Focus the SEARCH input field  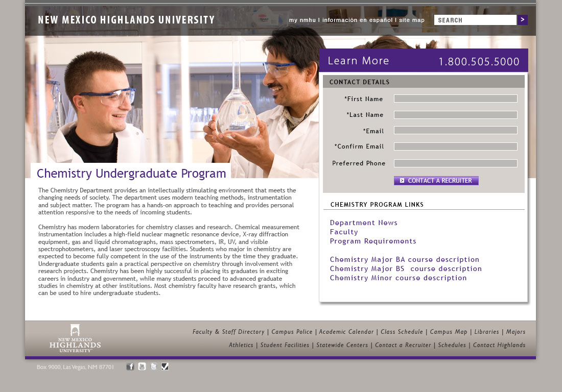click(x=475, y=20)
